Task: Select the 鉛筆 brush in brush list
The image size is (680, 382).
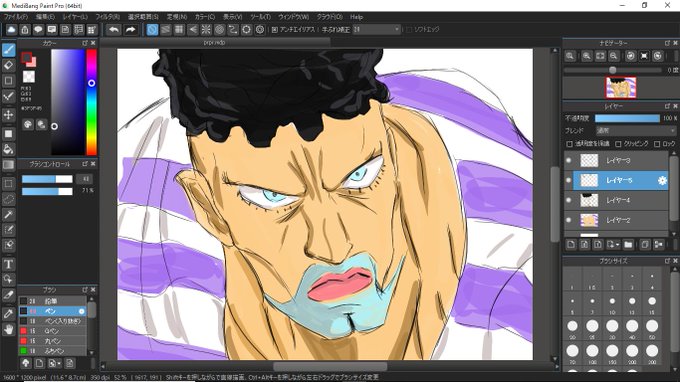Action: [52, 301]
